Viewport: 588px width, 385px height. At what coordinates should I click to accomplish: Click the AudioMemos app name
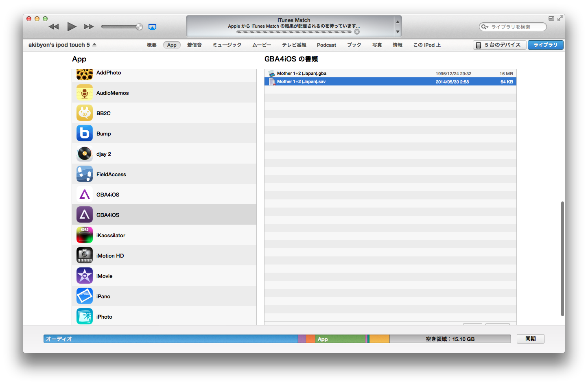(x=112, y=93)
